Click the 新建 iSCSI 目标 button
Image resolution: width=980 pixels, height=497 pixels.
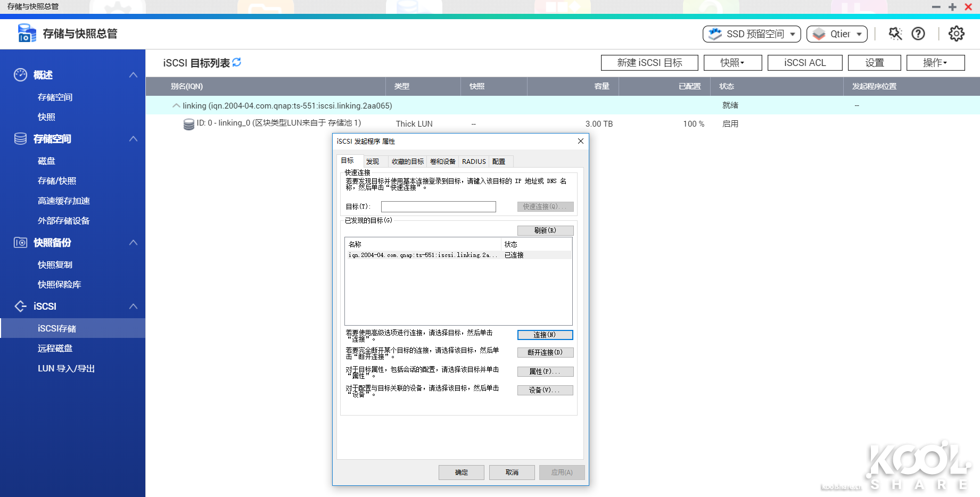649,63
